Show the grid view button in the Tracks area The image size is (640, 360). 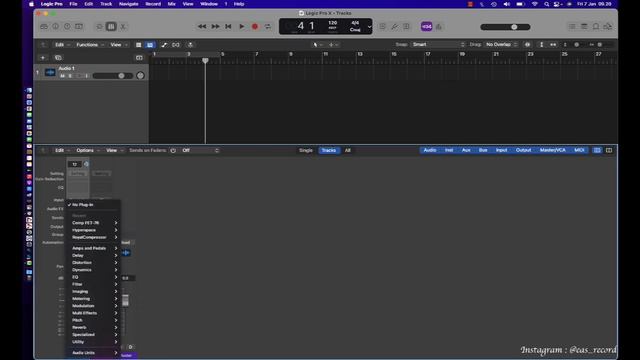point(139,45)
